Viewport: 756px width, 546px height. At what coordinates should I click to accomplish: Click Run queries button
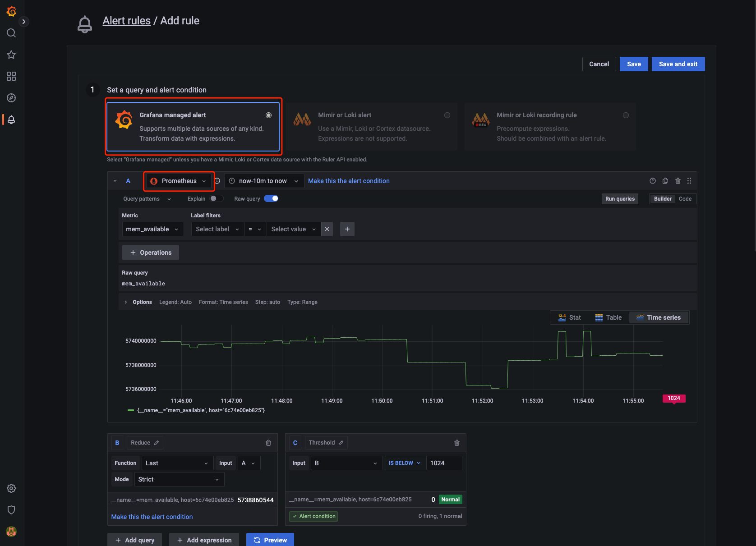[620, 199]
